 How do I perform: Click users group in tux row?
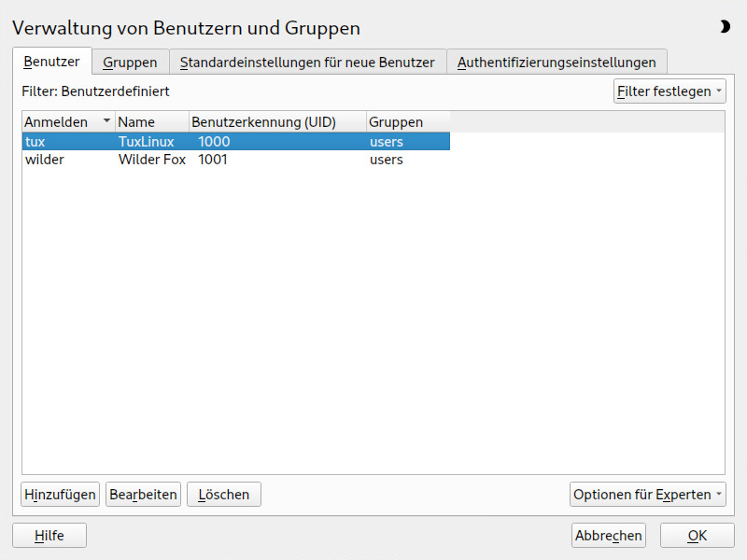coord(387,142)
